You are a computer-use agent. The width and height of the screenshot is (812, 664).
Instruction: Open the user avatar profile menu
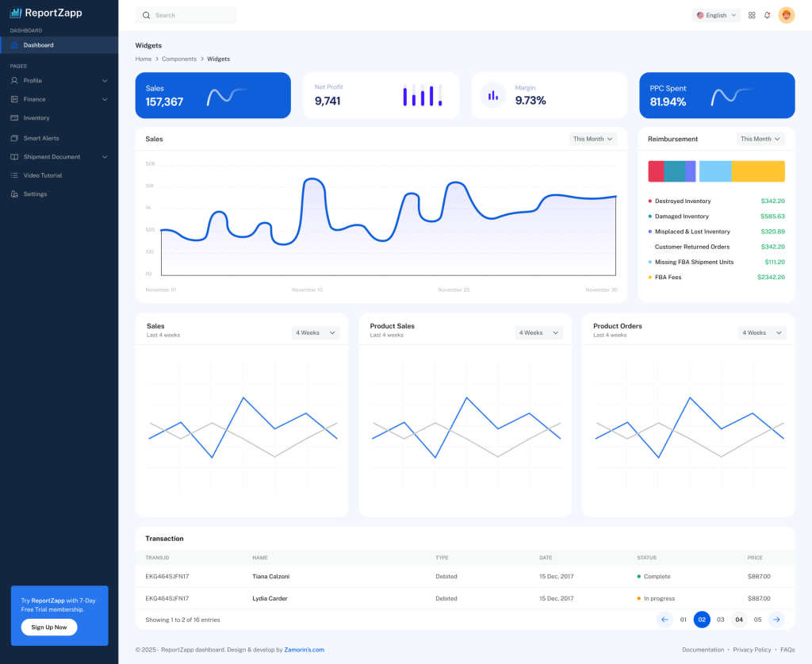(x=786, y=15)
